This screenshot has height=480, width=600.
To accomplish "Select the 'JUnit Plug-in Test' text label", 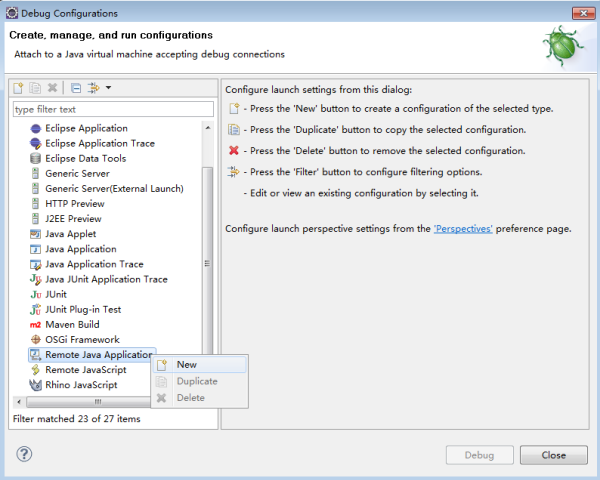I will 83,309.
